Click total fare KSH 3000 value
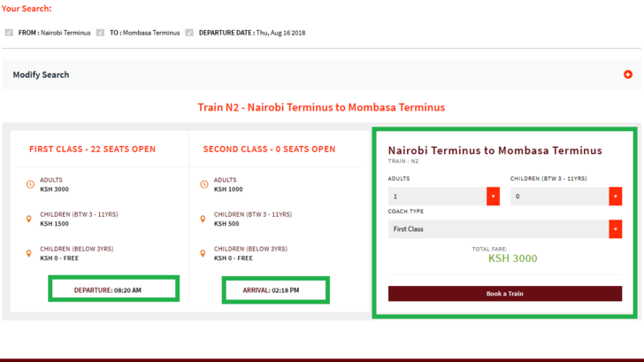 coord(512,258)
